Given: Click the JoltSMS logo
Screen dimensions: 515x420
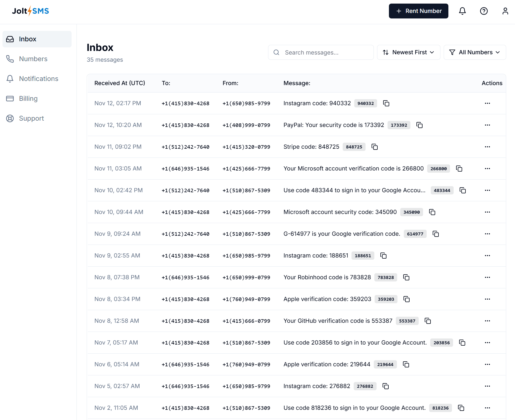Looking at the screenshot, I should click(30, 11).
